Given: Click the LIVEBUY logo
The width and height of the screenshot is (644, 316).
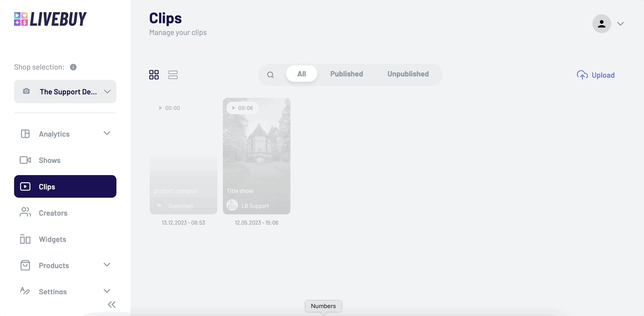Looking at the screenshot, I should click(x=50, y=18).
